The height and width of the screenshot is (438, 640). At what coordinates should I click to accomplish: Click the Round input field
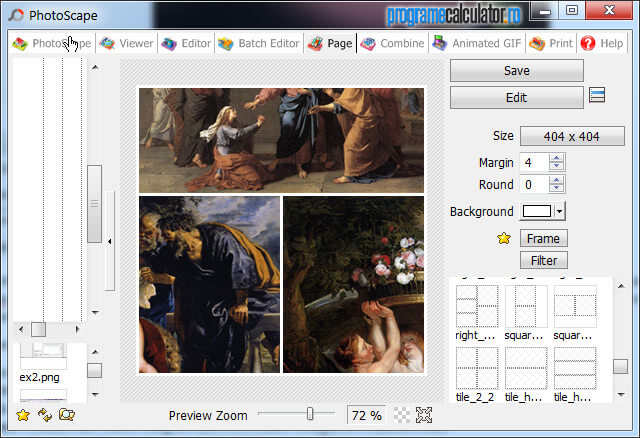click(534, 185)
